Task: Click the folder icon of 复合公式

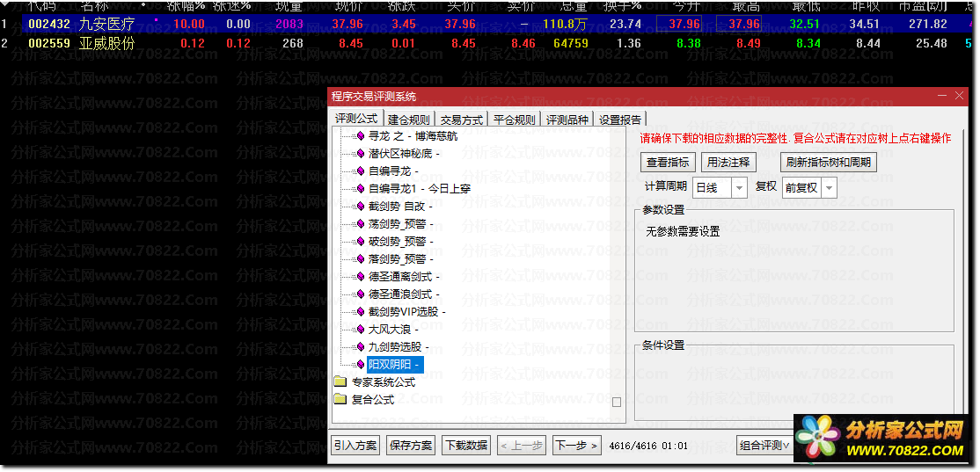Action: [340, 400]
